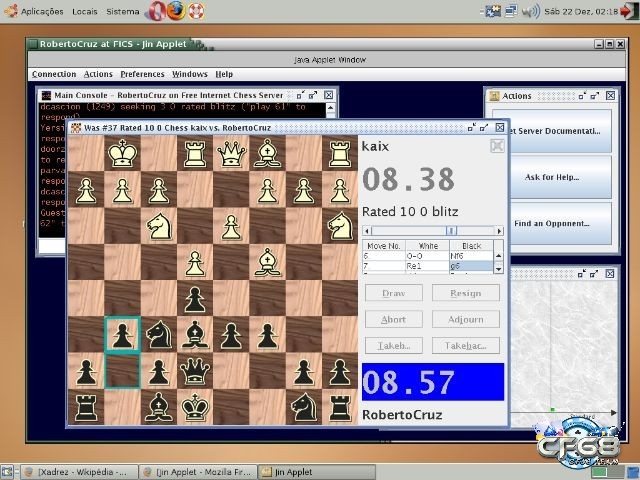The image size is (640, 480).
Task: Click the Find an Opponent button
Action: coord(551,224)
